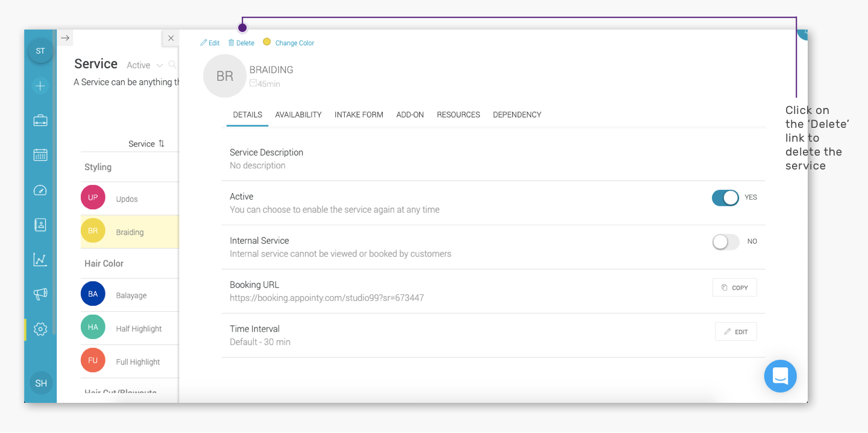Viewport: 868px width, 433px height.
Task: Click the 'No description' text
Action: coord(257,165)
